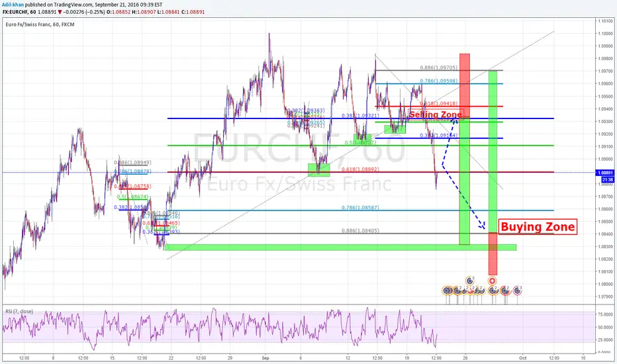Click the 50.0000 RSI axis level
The width and height of the screenshot is (617, 364).
click(x=605, y=327)
